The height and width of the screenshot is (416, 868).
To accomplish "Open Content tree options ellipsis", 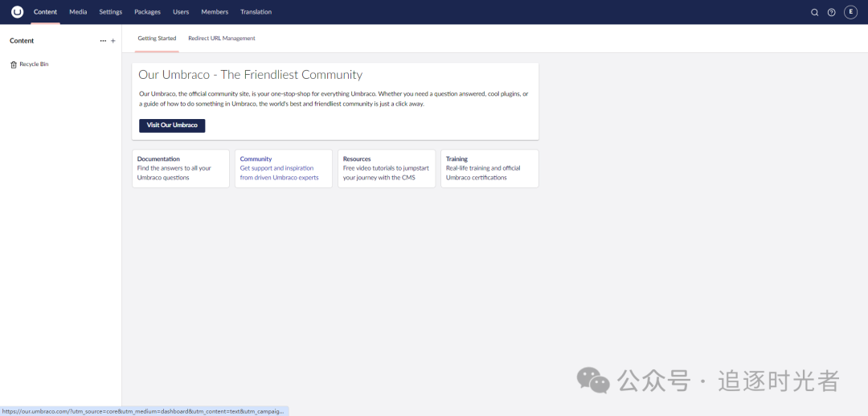I will (103, 41).
